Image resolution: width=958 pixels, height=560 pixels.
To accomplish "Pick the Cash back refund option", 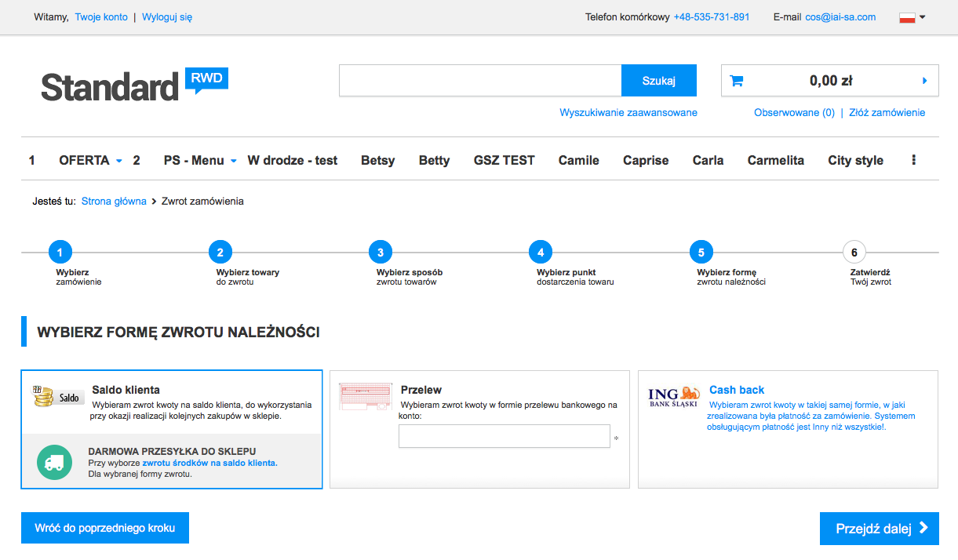I will pyautogui.click(x=736, y=390).
